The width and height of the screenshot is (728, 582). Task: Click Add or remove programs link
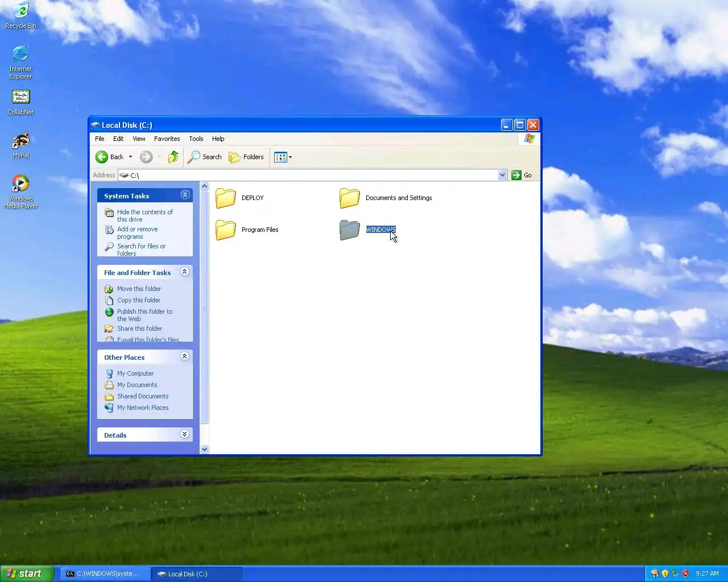point(138,232)
